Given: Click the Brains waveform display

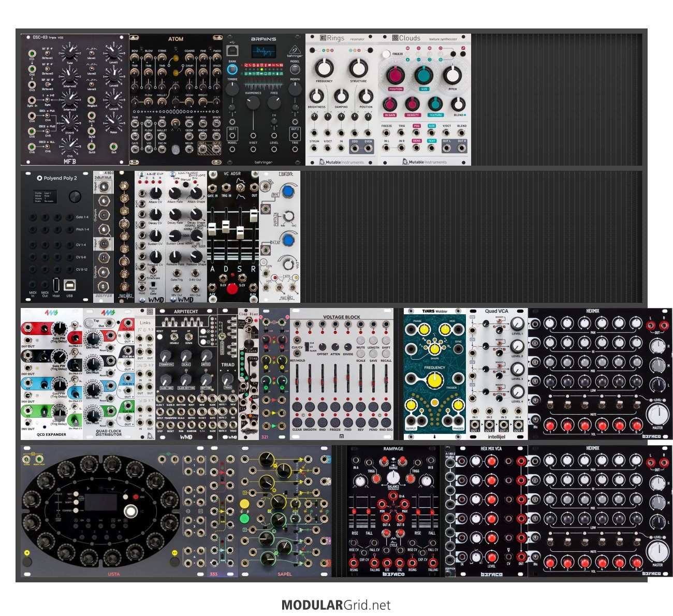Looking at the screenshot, I should 264,52.
